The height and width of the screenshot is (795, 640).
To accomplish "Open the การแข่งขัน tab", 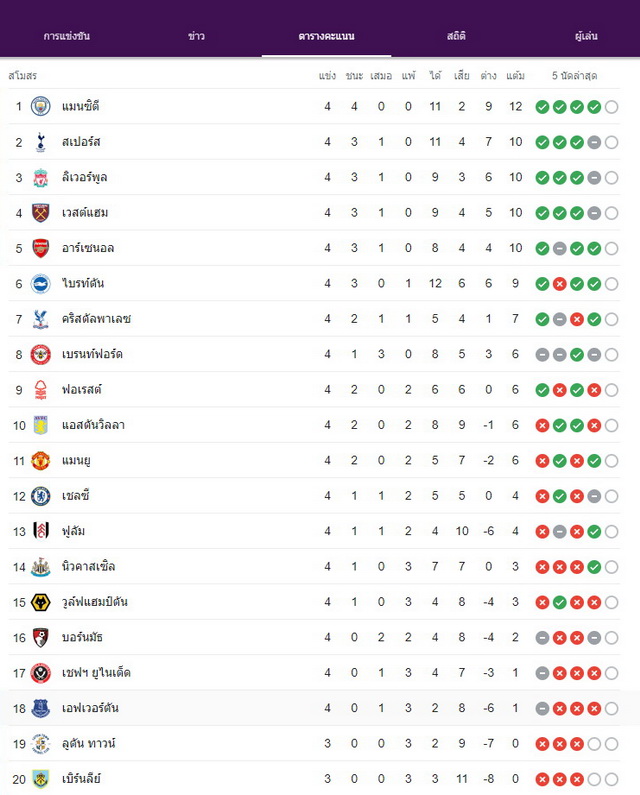I will click(x=66, y=36).
